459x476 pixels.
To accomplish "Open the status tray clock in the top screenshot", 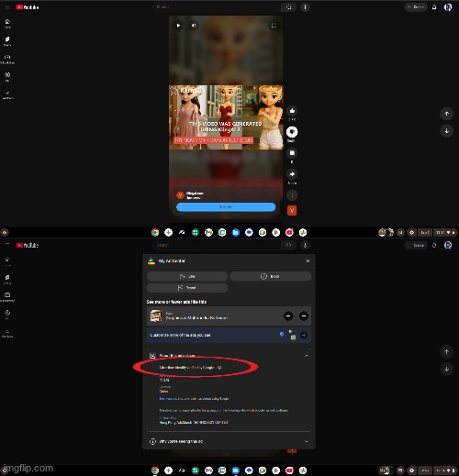I will click(x=445, y=233).
